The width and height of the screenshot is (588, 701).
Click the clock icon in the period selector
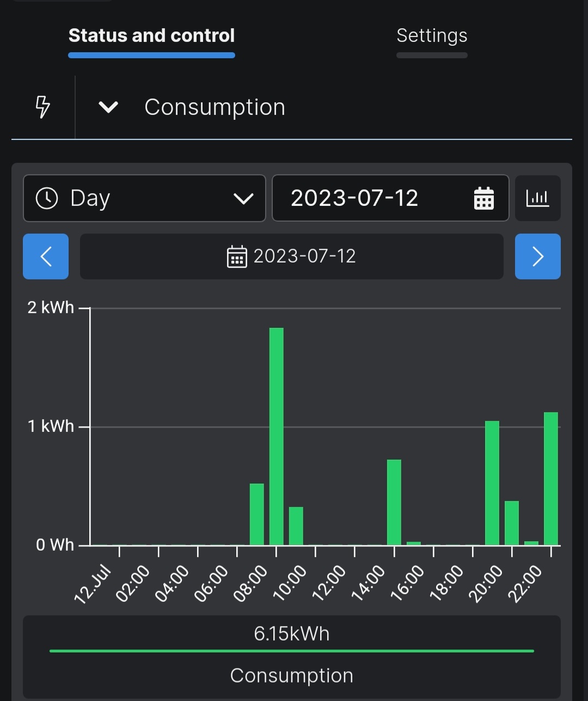click(x=47, y=198)
